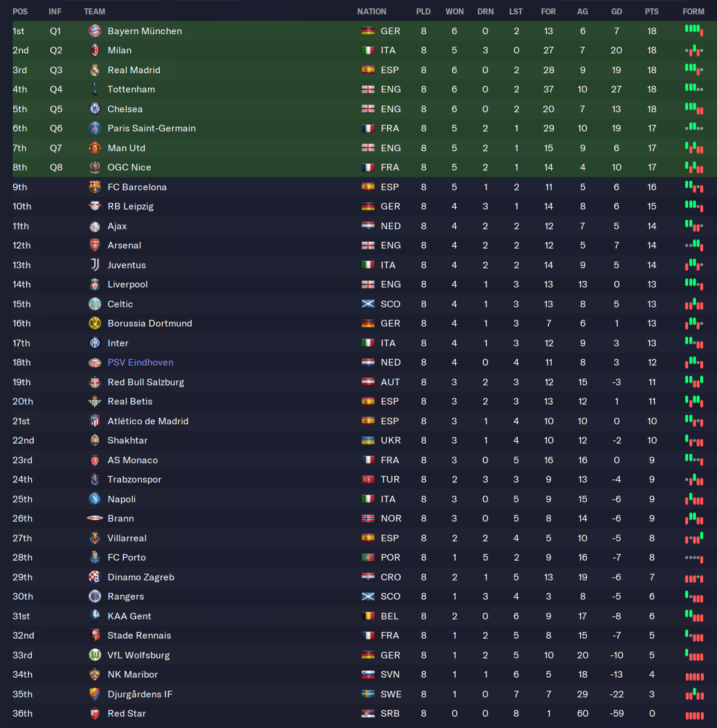717x728 pixels.
Task: Open Paris Saint-Germain club link
Action: (x=151, y=128)
